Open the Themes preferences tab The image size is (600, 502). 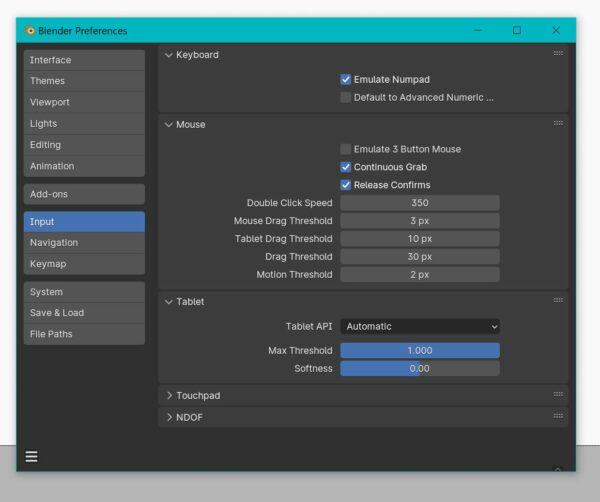(84, 81)
